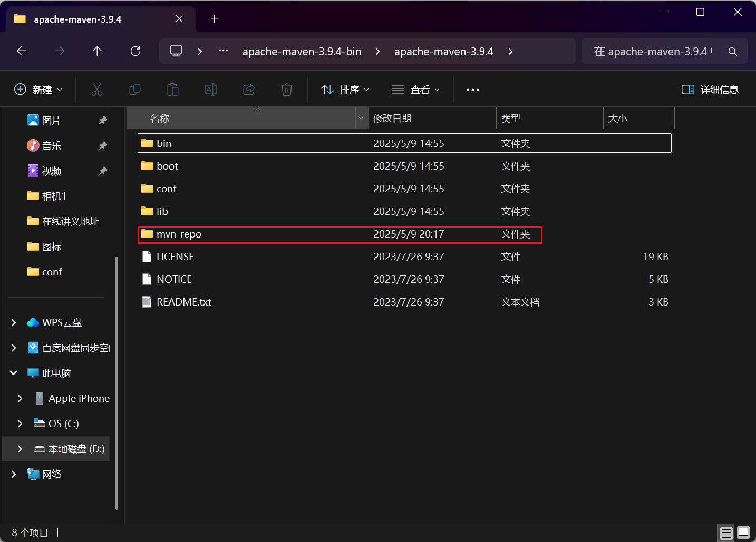Open 图片 in the sidebar
This screenshot has height=542, width=756.
[52, 121]
